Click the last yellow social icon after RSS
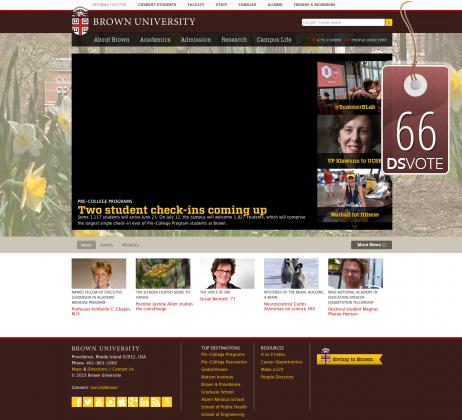 [167, 402]
